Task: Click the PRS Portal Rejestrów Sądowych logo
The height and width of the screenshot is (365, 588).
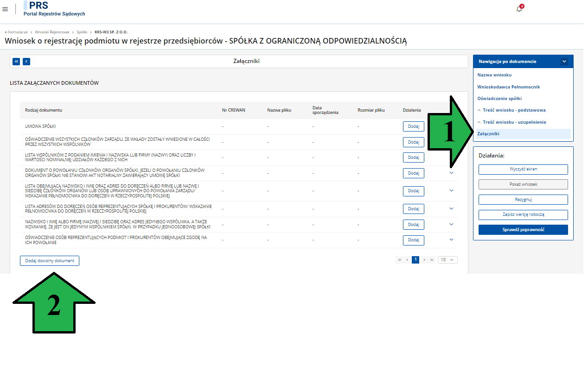Action: (x=54, y=9)
